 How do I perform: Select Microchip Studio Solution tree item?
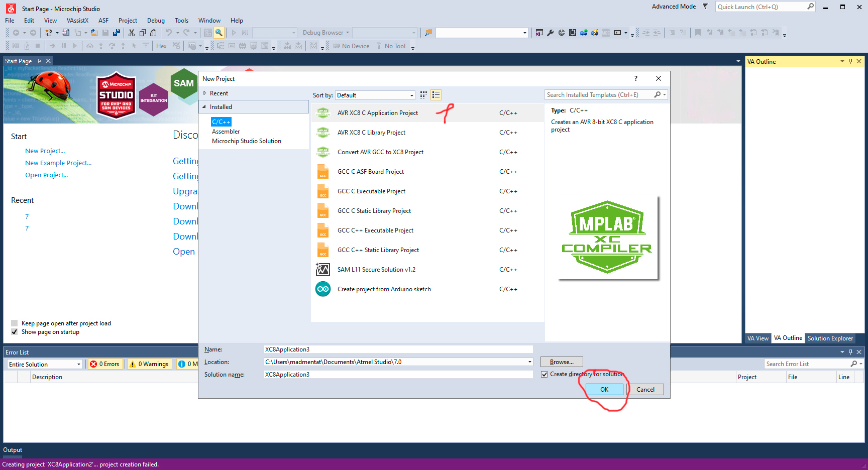point(247,141)
